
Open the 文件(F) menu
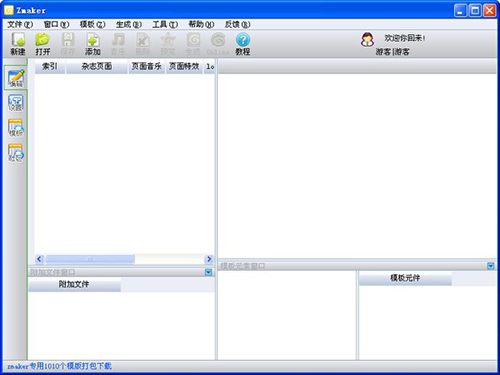[20, 24]
